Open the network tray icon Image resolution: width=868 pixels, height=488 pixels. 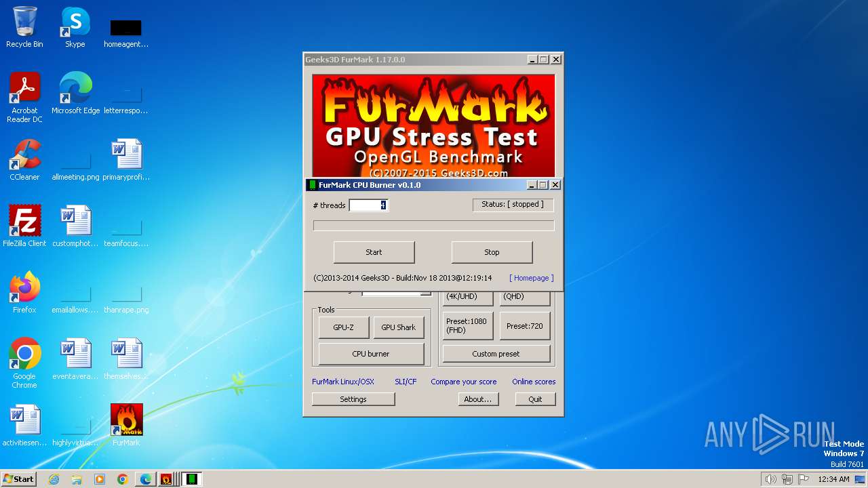coord(787,479)
